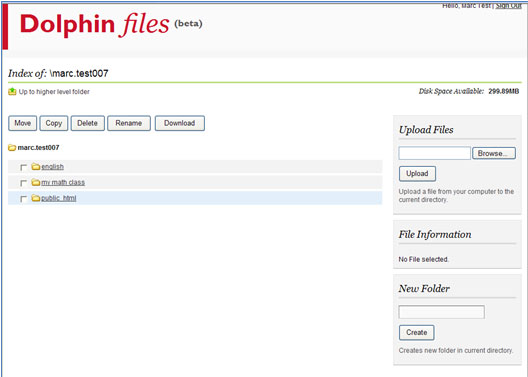Go up to higher level folder link
The width and height of the screenshot is (528, 377).
tap(54, 92)
